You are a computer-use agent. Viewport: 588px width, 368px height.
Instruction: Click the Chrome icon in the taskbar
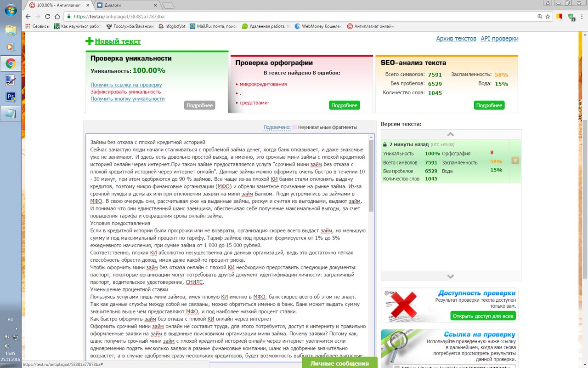[10, 63]
